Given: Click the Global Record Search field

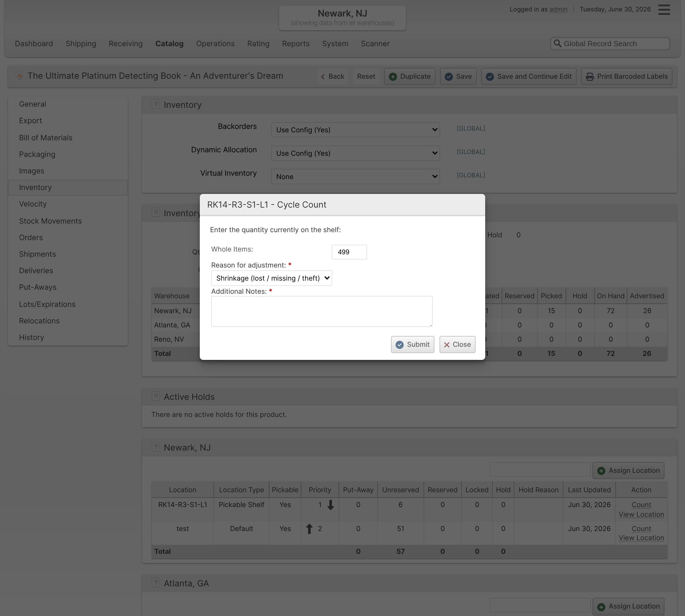Looking at the screenshot, I should [x=610, y=43].
